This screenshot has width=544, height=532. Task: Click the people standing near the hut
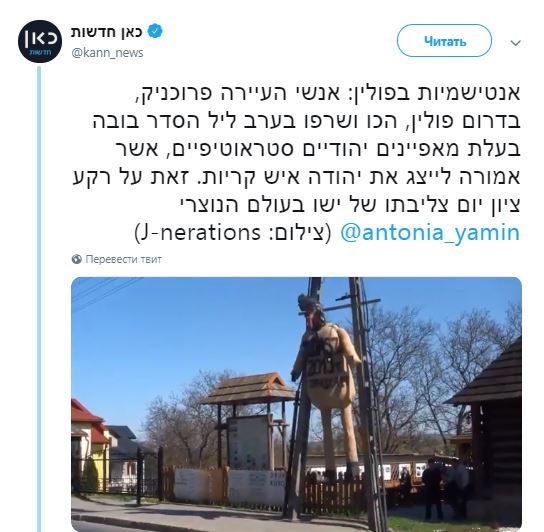tap(444, 484)
